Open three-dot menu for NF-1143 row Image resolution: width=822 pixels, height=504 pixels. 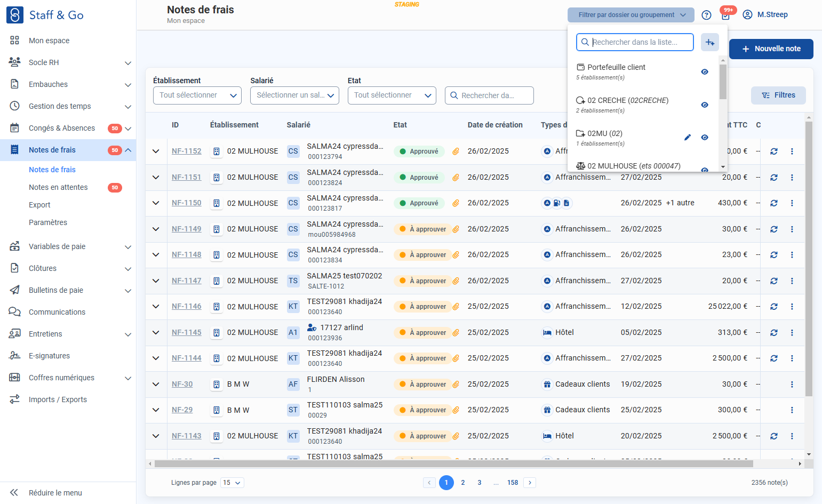tap(792, 436)
